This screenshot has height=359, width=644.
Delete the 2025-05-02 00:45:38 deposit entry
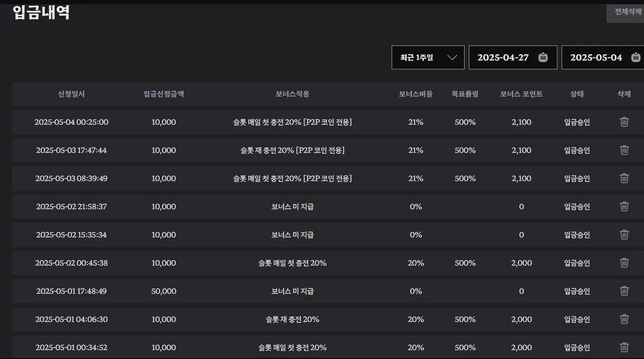click(x=624, y=263)
